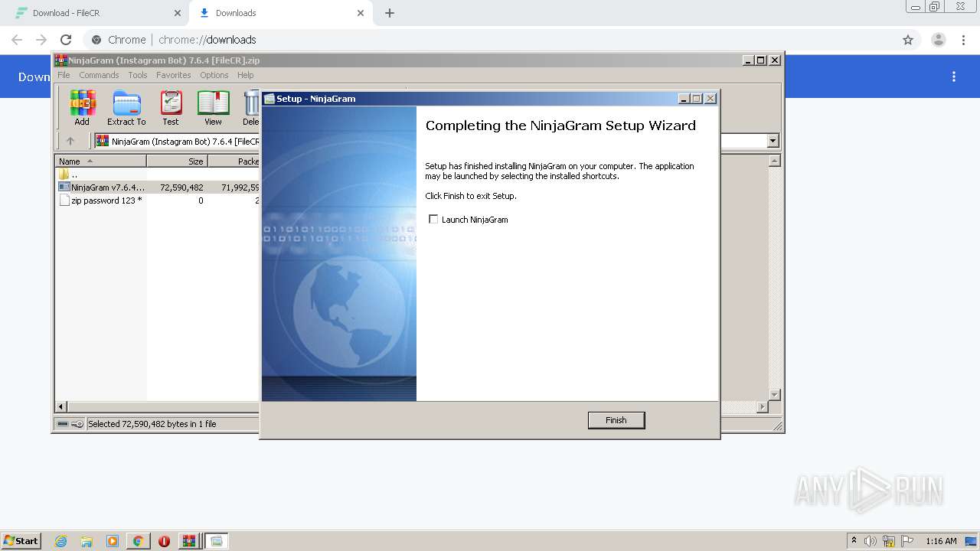
Task: Click the chrome://downloads address bar
Action: pos(490,40)
